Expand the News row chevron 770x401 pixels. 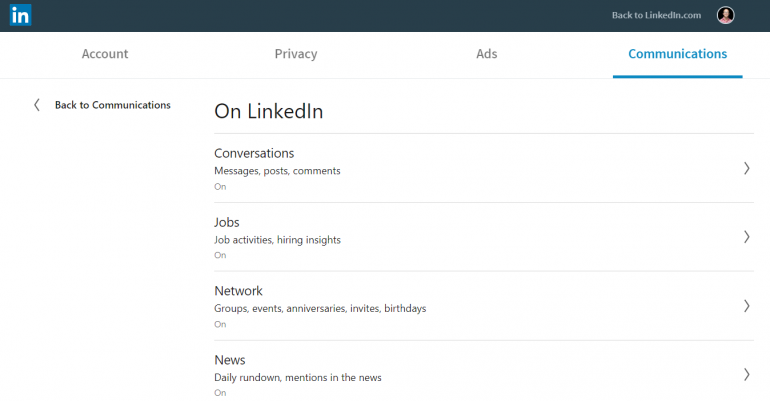coord(746,375)
